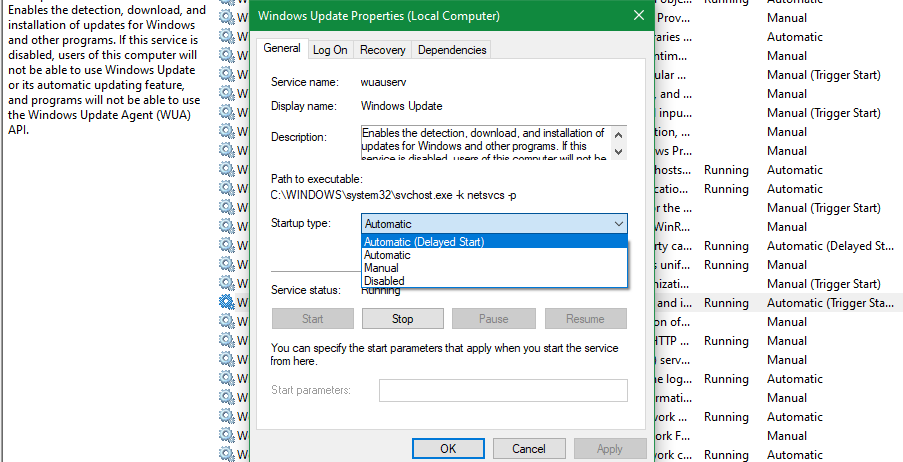This screenshot has width=903, height=462.
Task: Click the service description text in Services left pane
Action: point(107,70)
